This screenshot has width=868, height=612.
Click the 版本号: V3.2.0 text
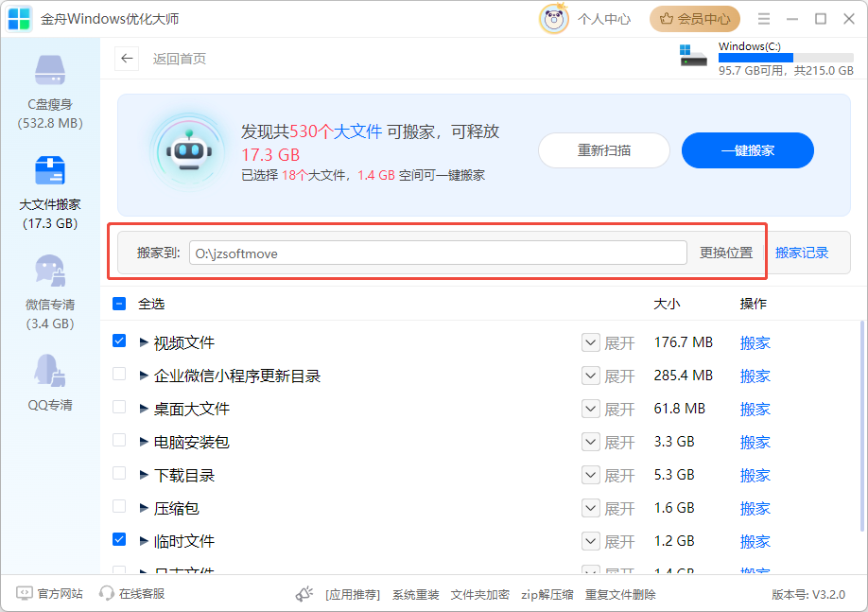[808, 595]
